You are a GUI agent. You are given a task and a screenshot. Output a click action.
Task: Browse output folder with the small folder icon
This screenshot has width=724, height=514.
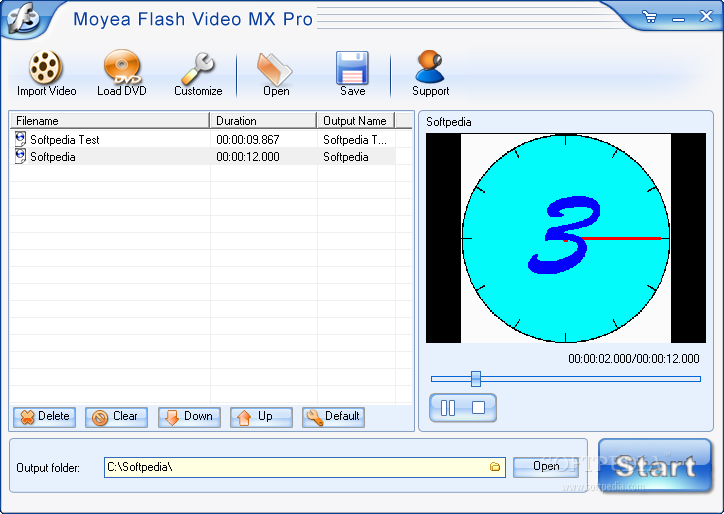pos(495,466)
